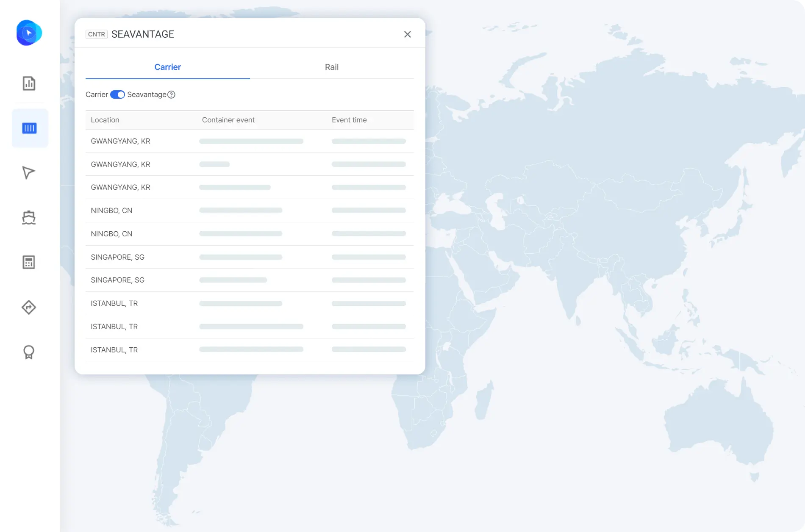Select the second SINGAPORE, SG row

(250, 280)
